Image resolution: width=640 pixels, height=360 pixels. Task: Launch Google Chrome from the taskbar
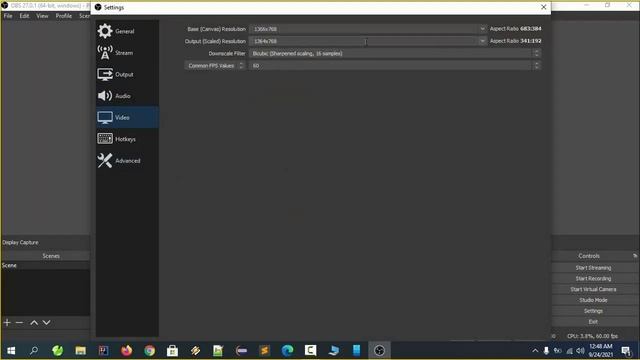pyautogui.click(x=149, y=351)
